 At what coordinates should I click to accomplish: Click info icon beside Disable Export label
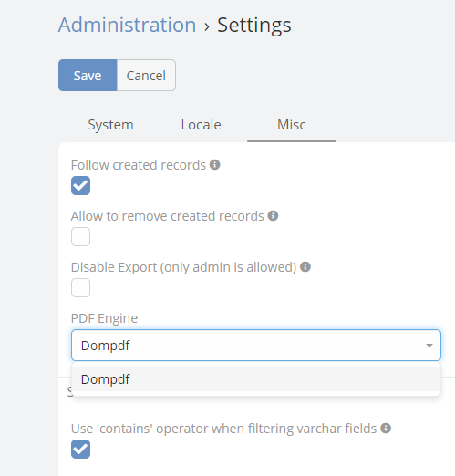(305, 267)
